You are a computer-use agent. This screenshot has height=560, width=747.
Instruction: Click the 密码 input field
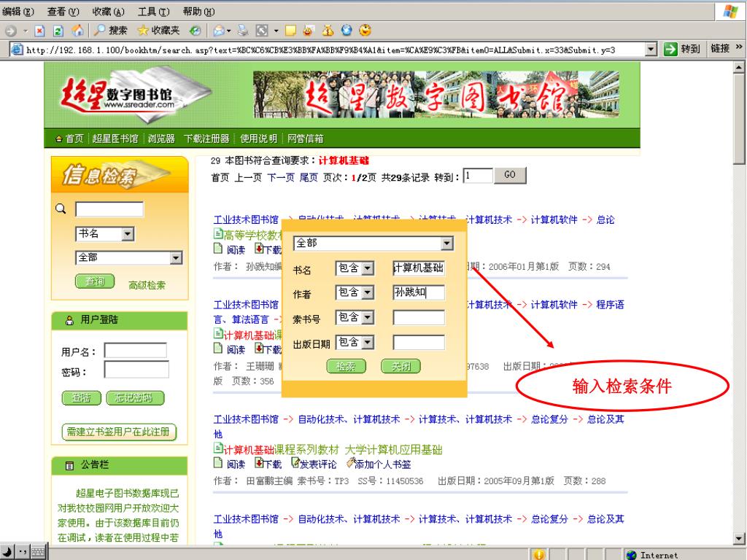click(136, 370)
